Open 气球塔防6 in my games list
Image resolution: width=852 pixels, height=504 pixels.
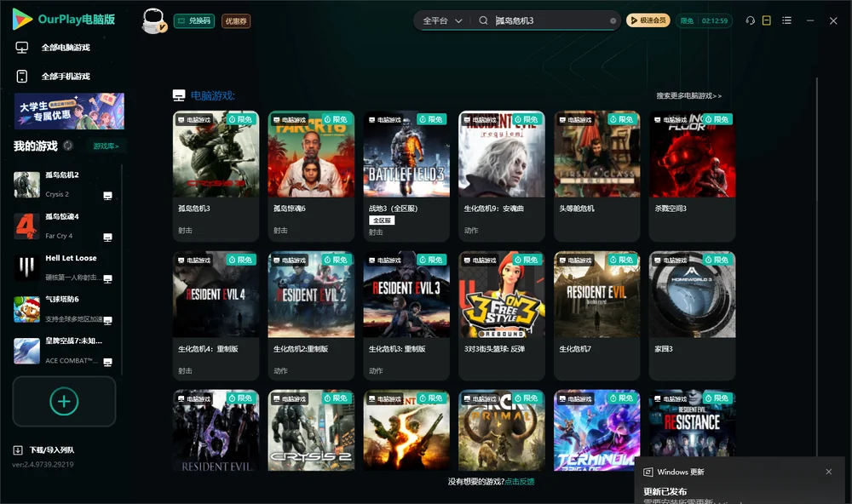click(64, 309)
